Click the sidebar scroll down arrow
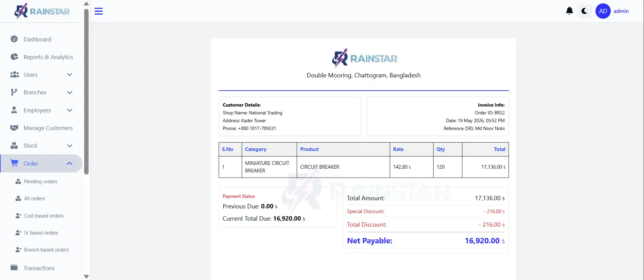The height and width of the screenshot is (280, 644). 86,276
